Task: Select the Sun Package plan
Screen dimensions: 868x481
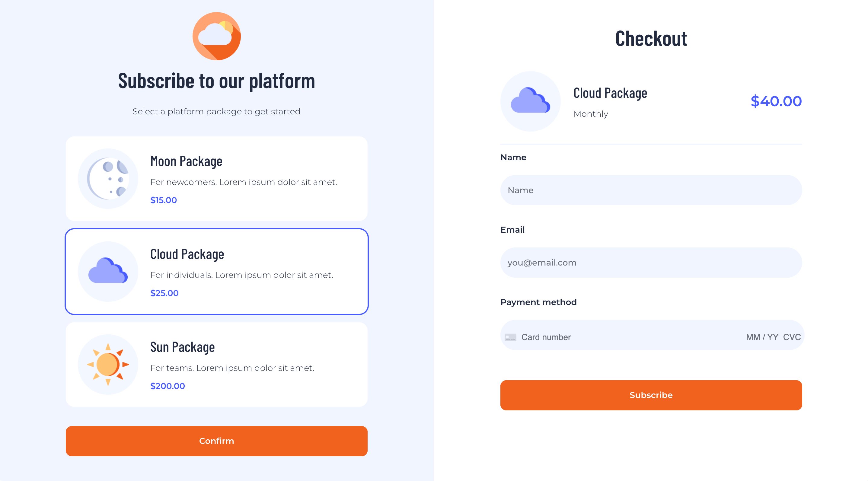Action: tap(217, 364)
